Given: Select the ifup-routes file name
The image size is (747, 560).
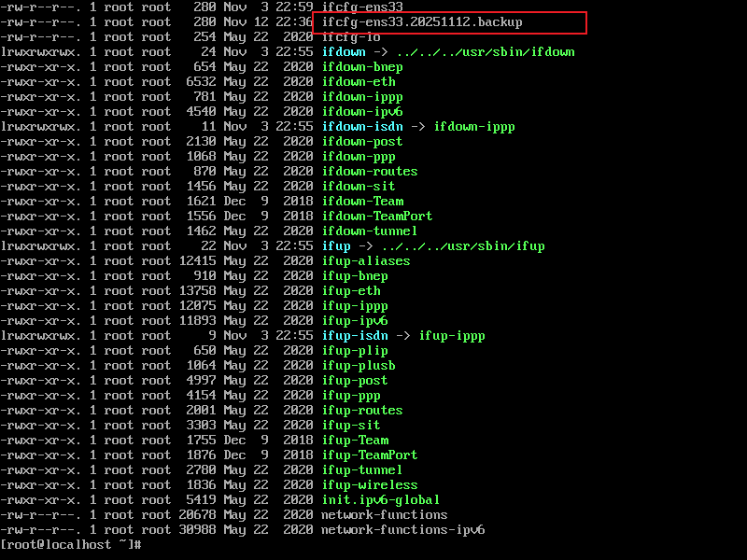Looking at the screenshot, I should [x=362, y=411].
